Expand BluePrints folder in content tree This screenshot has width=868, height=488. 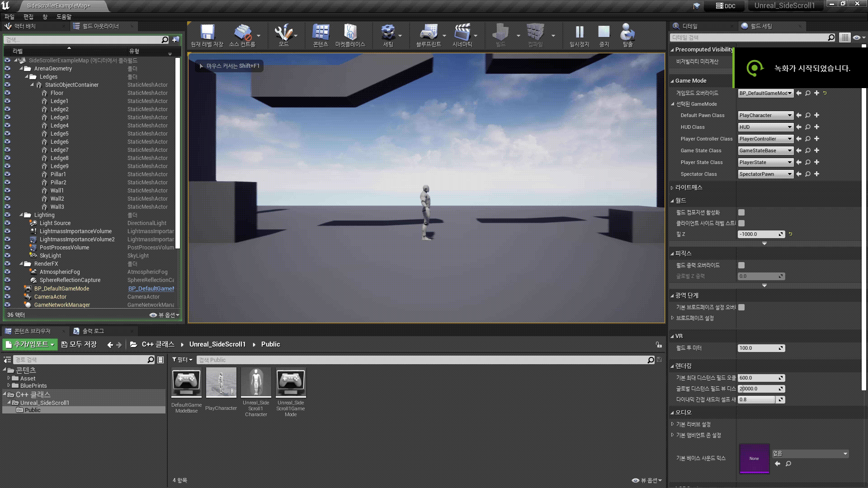[x=9, y=385]
